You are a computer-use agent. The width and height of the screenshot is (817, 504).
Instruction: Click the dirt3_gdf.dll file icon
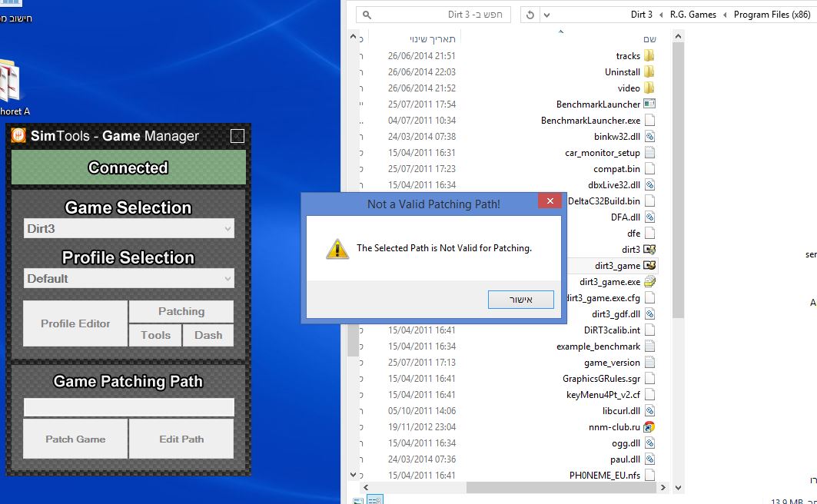pos(649,313)
